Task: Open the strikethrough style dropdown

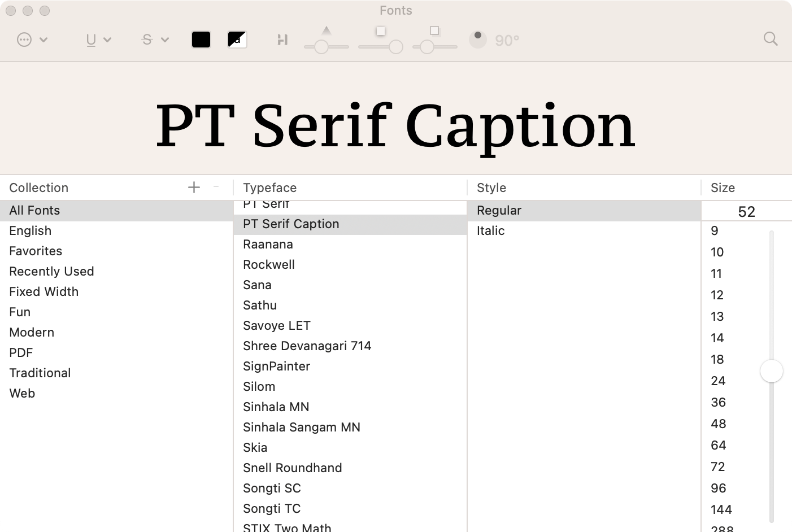Action: pyautogui.click(x=155, y=40)
